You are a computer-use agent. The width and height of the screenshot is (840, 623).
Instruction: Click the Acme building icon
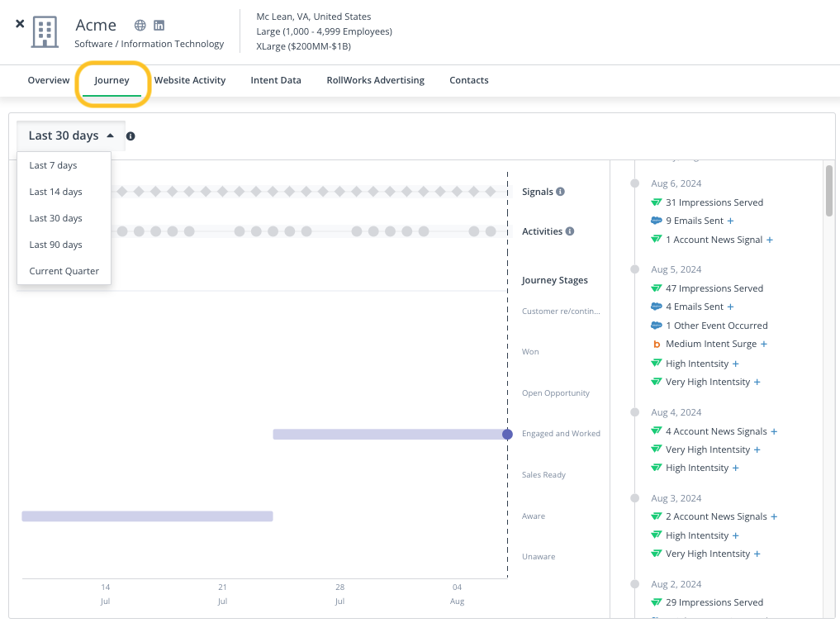click(x=45, y=32)
